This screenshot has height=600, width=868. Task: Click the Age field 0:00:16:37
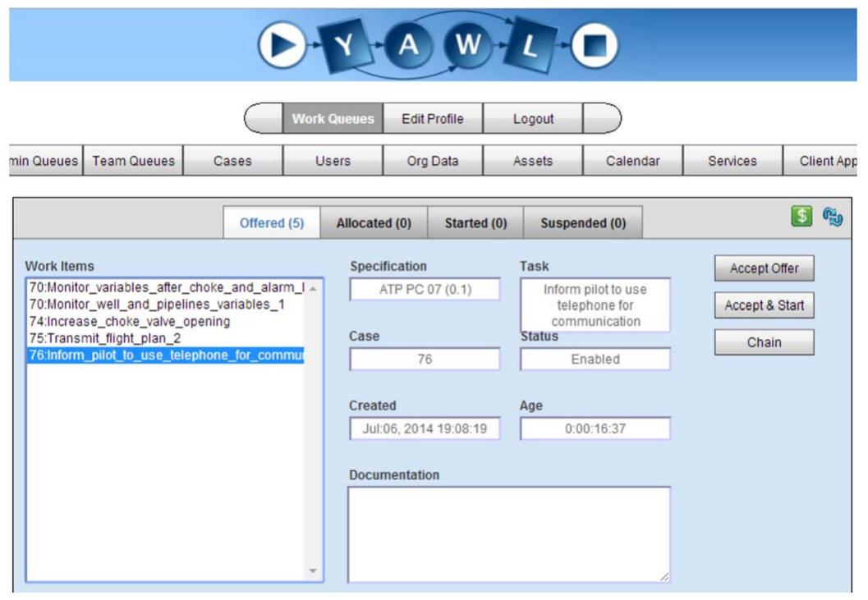595,428
